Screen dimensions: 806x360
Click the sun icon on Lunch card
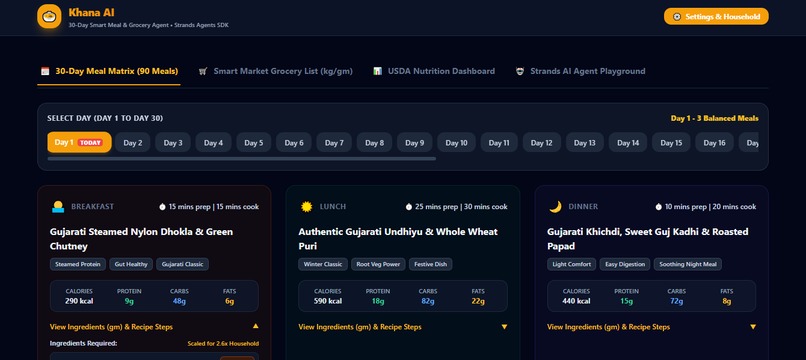(306, 207)
